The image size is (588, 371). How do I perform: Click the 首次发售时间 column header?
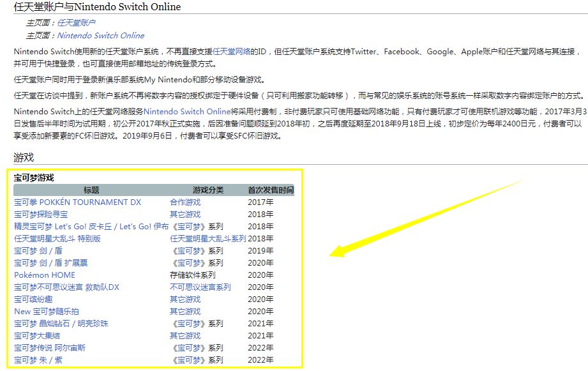point(271,190)
